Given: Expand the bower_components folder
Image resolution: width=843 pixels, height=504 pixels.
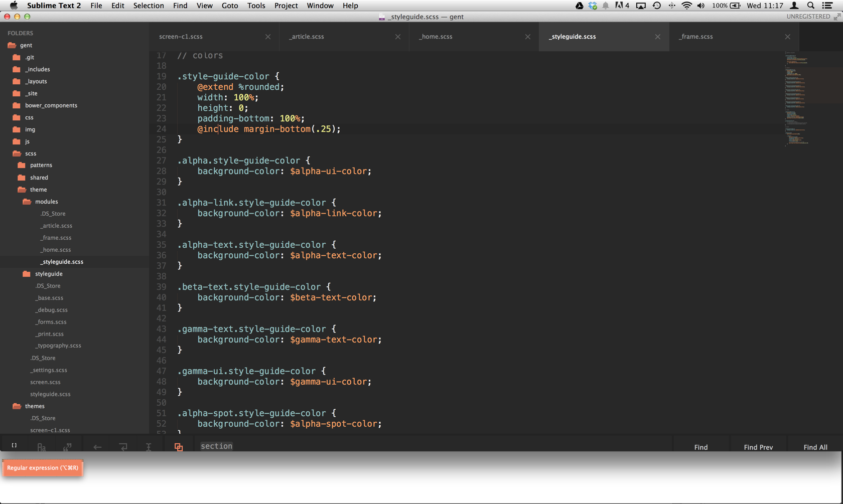Looking at the screenshot, I should (17, 105).
